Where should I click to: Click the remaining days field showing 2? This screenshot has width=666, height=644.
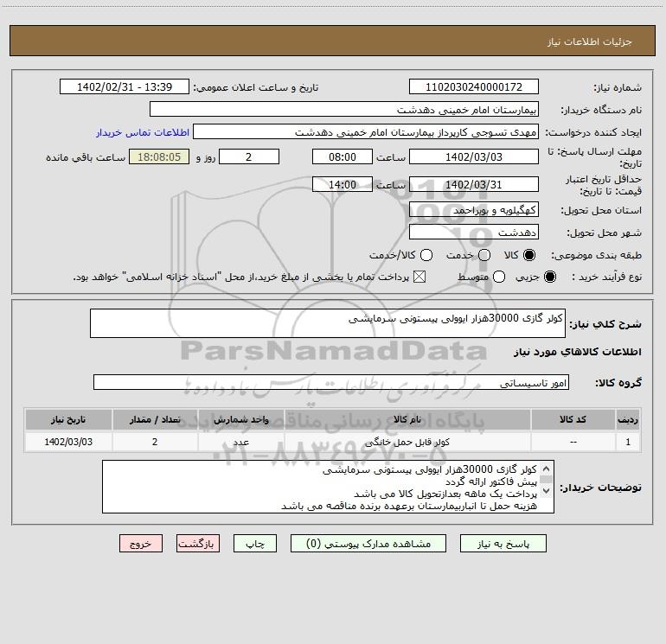[249, 156]
